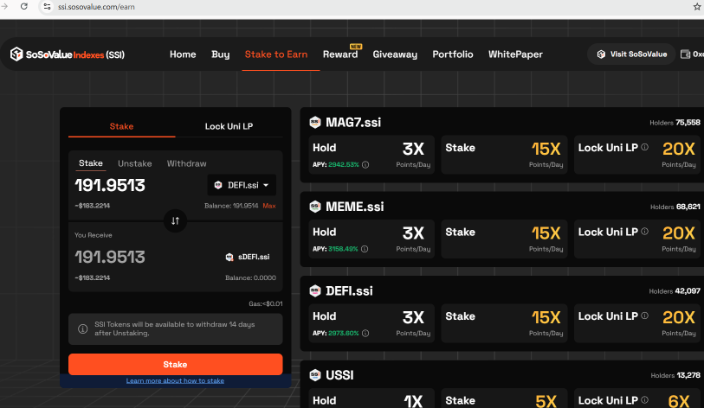Click info icon beside DEFI.ssi Lock Uni LP
This screenshot has height=408, width=704.
click(645, 316)
